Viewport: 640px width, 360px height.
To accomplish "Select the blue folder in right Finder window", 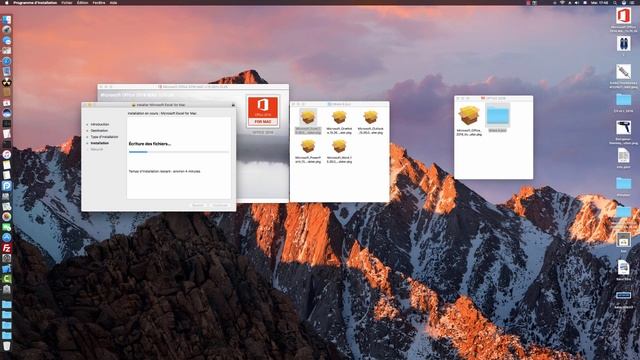I will (x=498, y=117).
